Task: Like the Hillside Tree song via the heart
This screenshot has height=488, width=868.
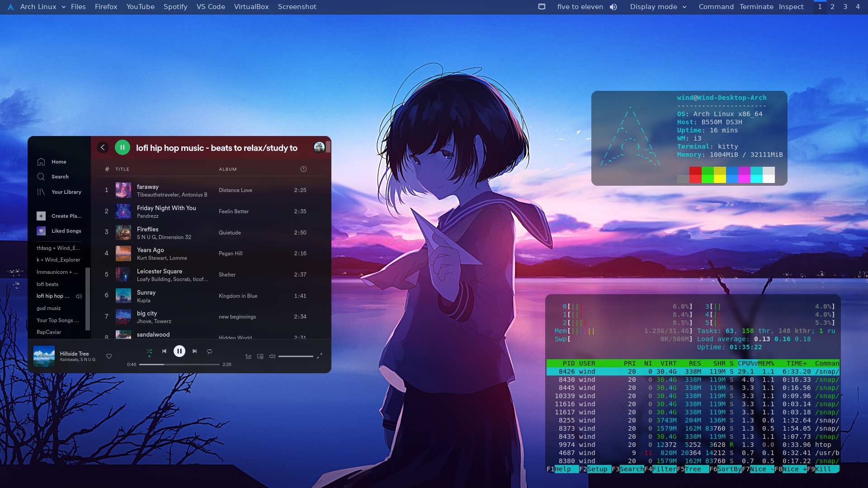Action: pyautogui.click(x=109, y=357)
